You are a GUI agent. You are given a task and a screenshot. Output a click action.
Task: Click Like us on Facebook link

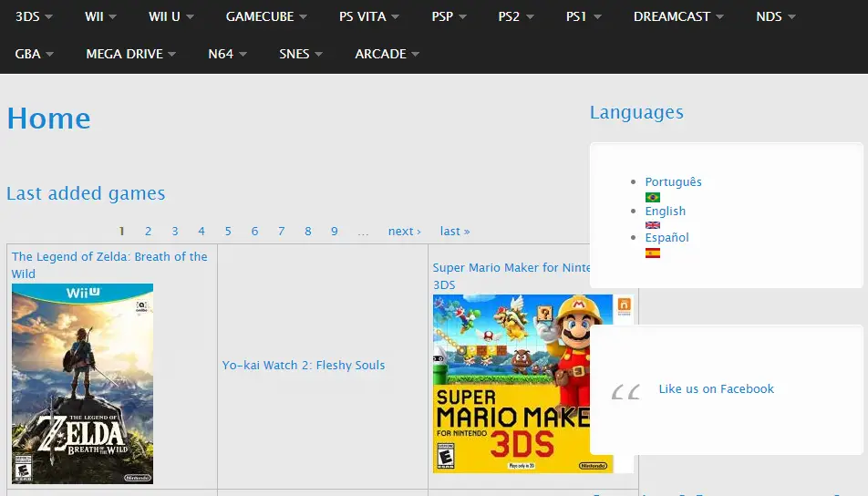coord(717,388)
